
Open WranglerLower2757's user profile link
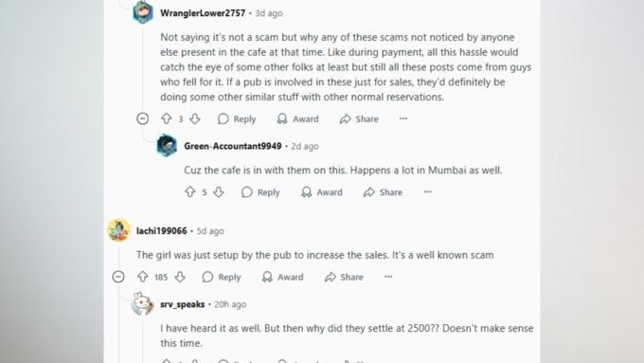pyautogui.click(x=203, y=13)
